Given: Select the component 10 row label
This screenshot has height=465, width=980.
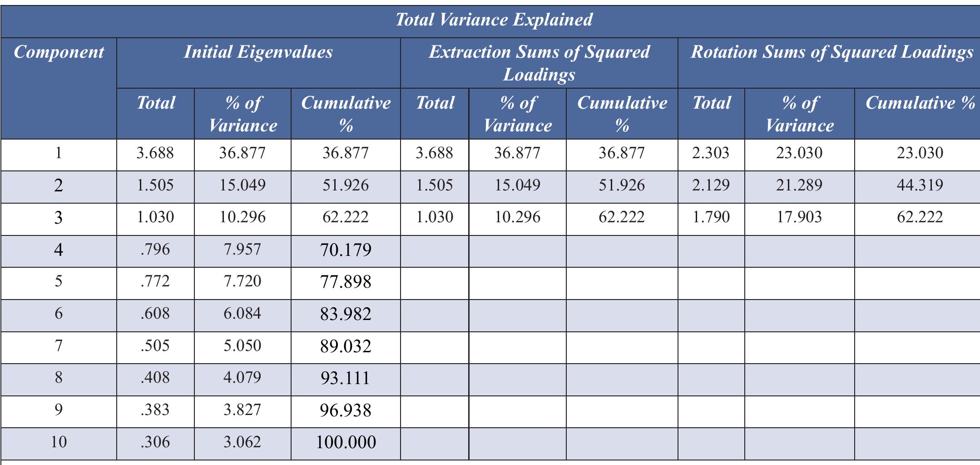Looking at the screenshot, I should [59, 442].
